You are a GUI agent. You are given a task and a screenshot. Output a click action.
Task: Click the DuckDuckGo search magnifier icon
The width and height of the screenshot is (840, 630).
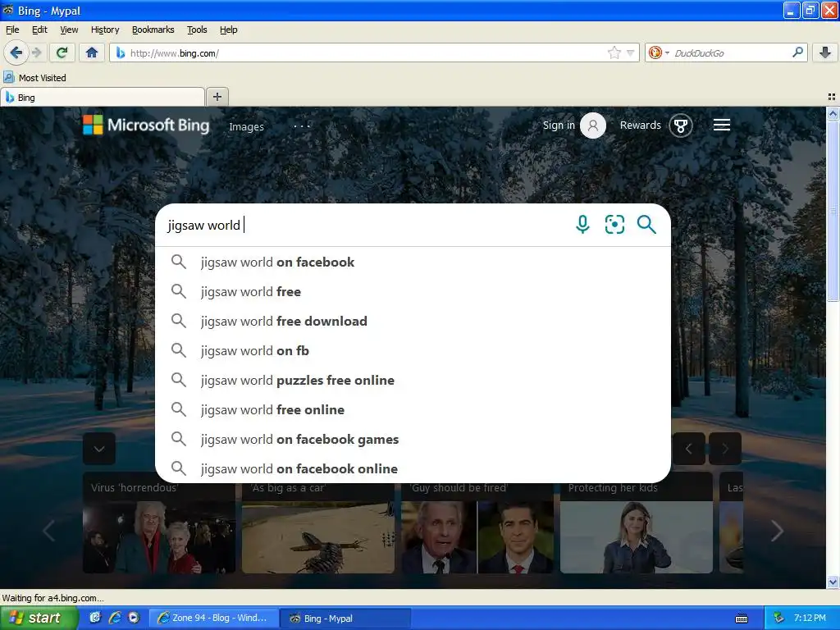point(797,52)
